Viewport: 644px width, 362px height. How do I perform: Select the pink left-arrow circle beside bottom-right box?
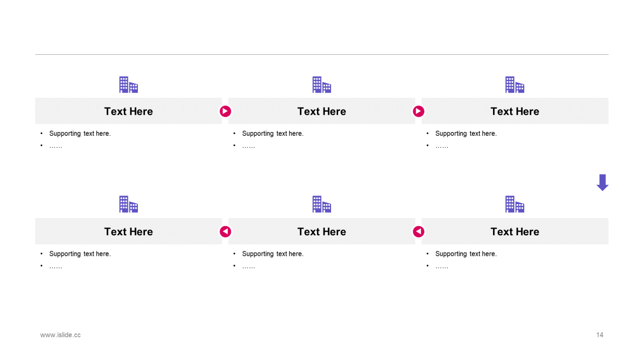coord(419,231)
